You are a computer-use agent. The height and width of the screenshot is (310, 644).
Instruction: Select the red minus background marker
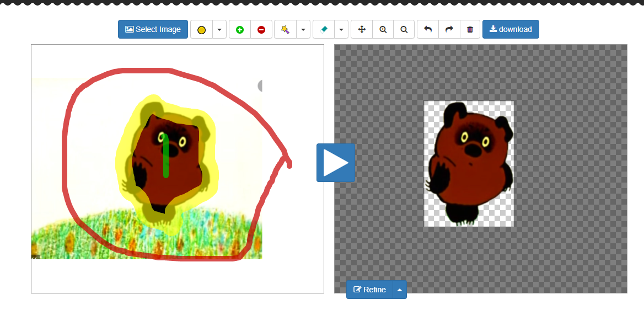tap(261, 30)
